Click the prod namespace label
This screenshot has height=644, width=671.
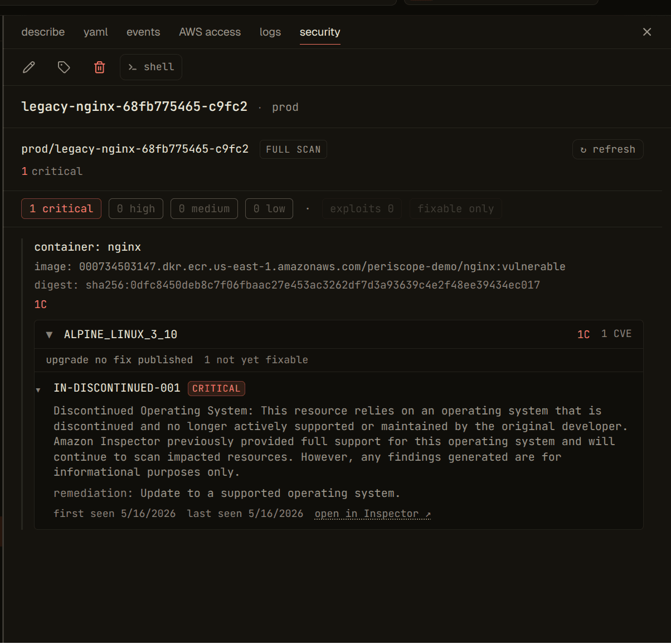(285, 107)
